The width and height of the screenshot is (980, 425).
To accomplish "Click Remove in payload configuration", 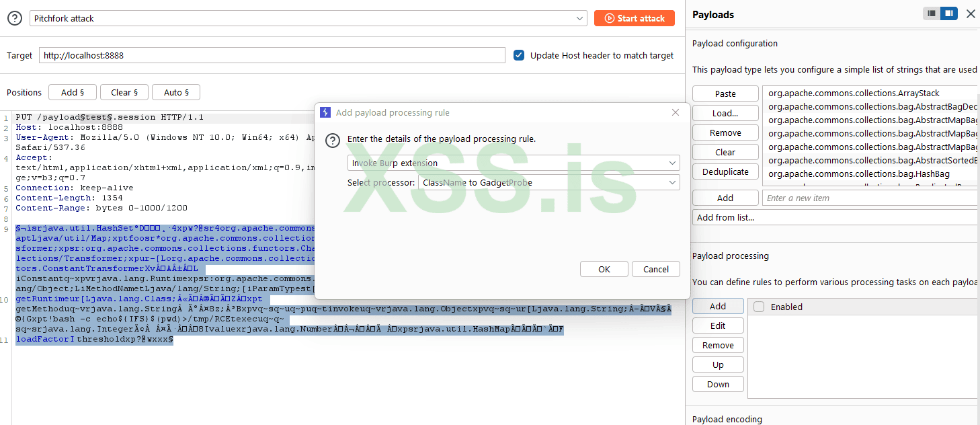I will (x=725, y=132).
